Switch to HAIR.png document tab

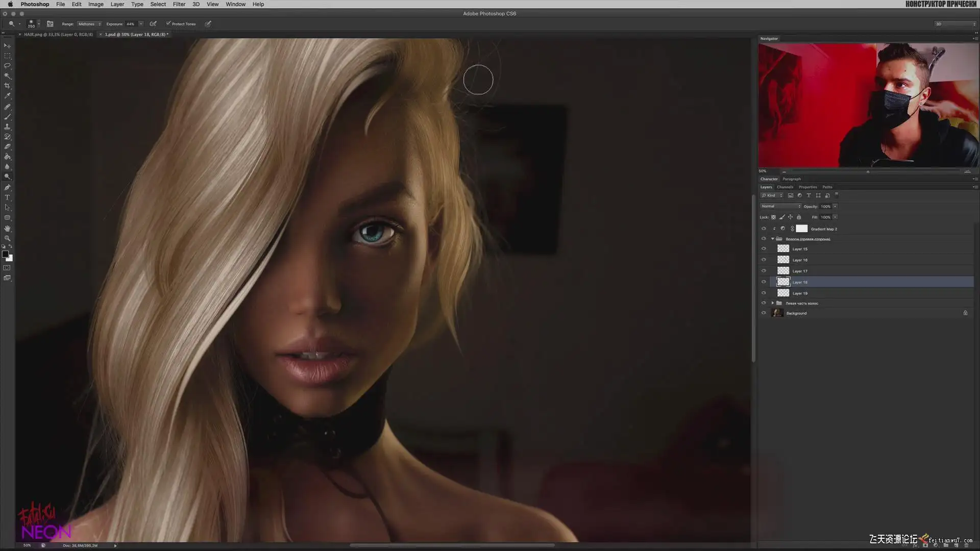[x=58, y=35]
